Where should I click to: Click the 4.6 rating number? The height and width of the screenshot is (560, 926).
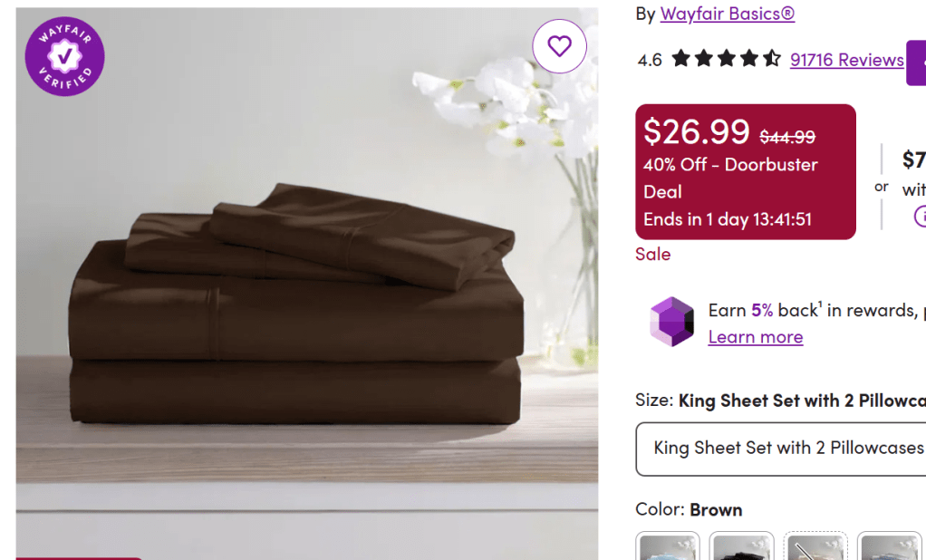point(650,61)
